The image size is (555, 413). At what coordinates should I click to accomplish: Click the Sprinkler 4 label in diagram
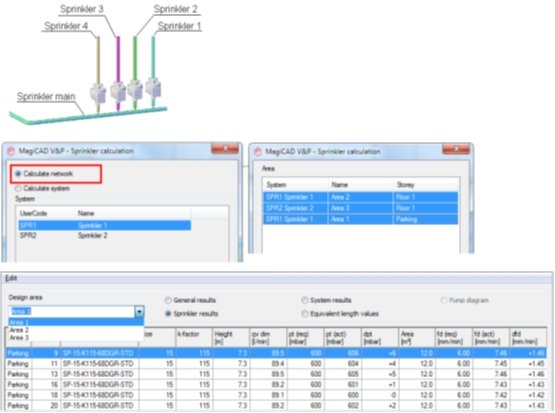(66, 26)
